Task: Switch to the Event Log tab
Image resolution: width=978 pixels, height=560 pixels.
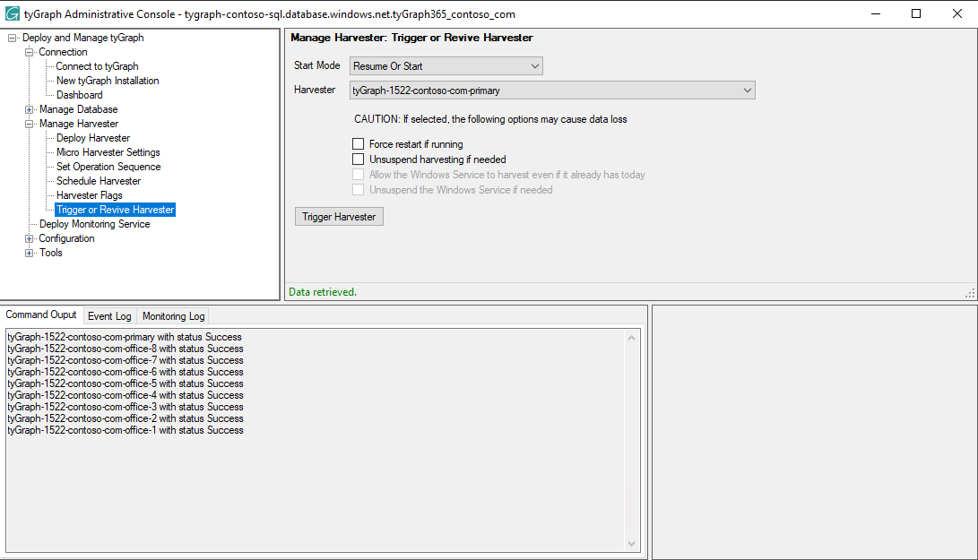Action: (x=109, y=316)
